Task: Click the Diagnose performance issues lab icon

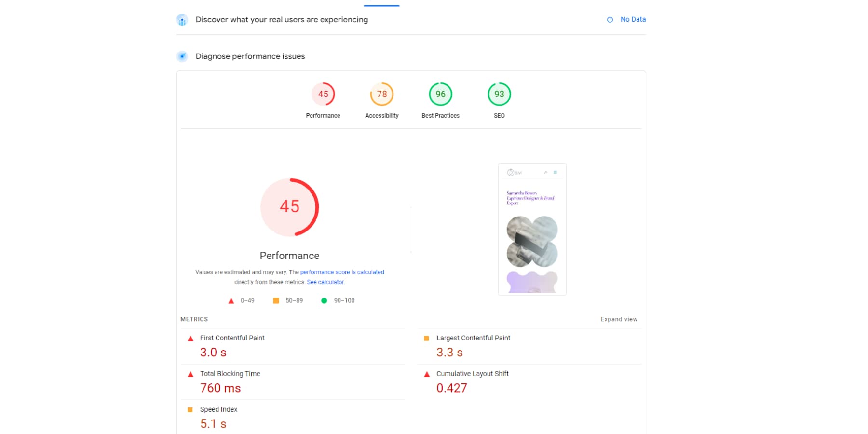Action: tap(182, 56)
